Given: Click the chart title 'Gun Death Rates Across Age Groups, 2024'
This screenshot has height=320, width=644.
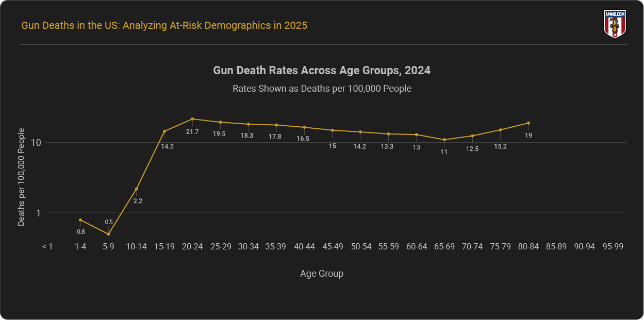Looking at the screenshot, I should (322, 71).
